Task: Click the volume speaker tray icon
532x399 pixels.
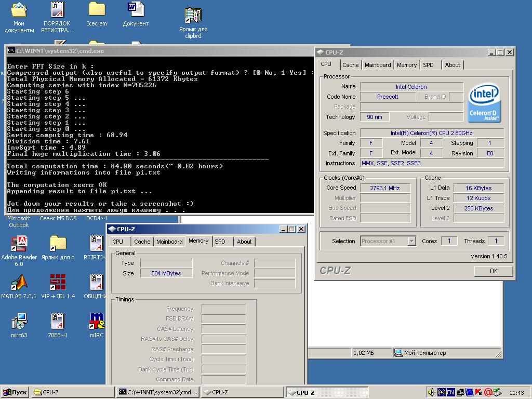Action: pos(432,393)
